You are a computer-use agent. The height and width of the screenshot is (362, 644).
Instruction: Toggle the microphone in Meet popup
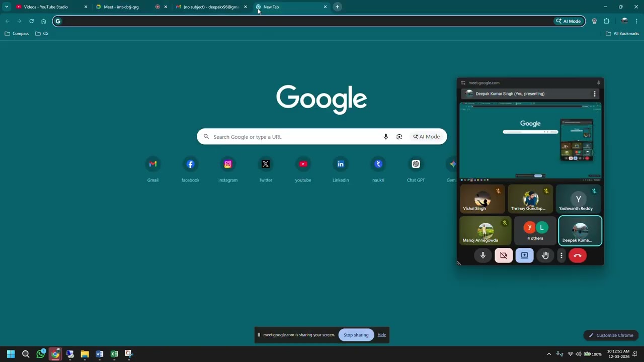(482, 255)
